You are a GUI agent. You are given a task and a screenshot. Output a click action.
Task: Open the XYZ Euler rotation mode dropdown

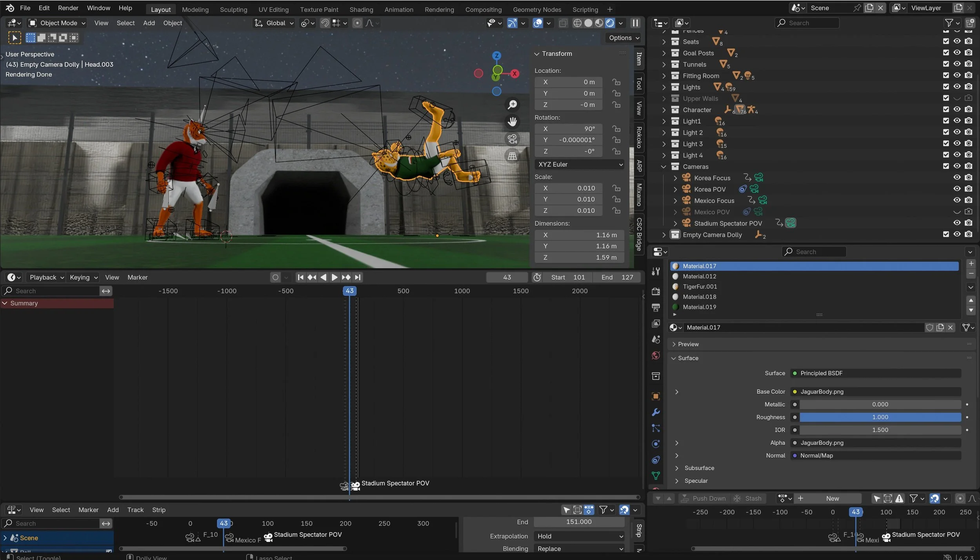579,164
